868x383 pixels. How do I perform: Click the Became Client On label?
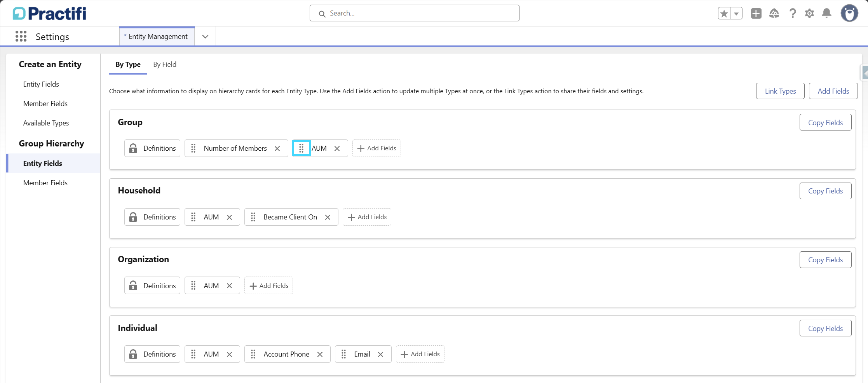tap(290, 217)
